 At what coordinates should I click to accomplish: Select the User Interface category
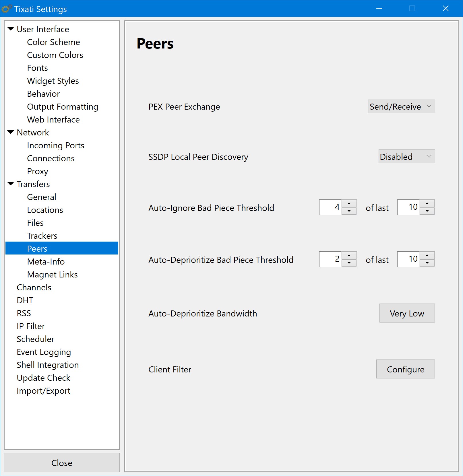tap(43, 29)
